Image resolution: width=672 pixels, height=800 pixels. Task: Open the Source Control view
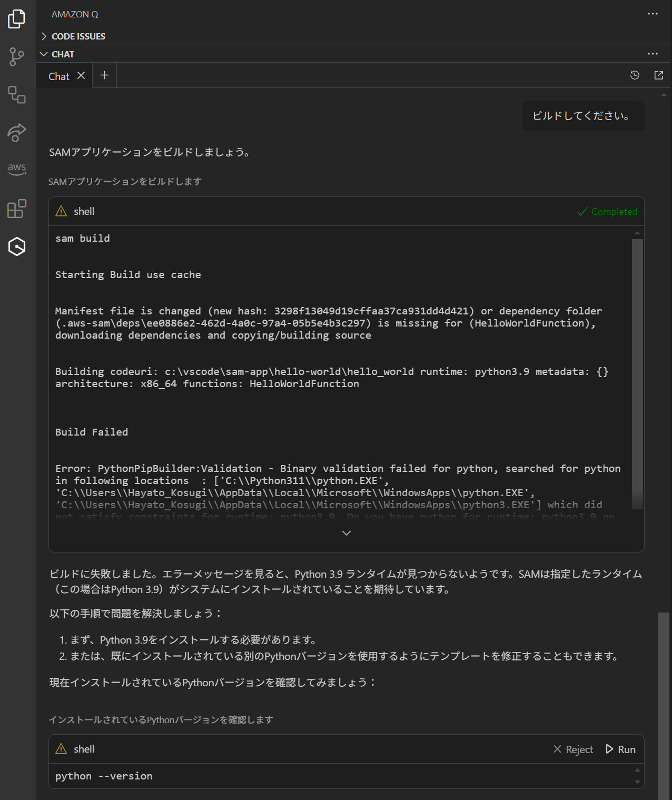tap(17, 57)
